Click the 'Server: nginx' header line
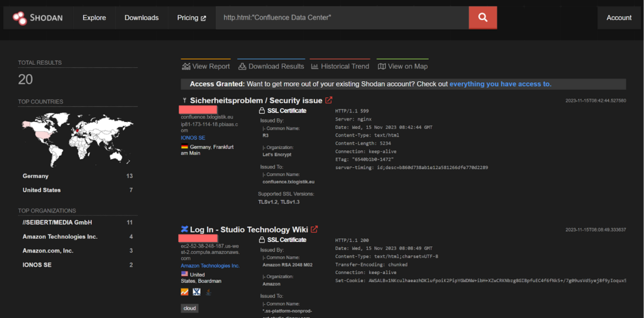Image resolution: width=644 pixels, height=318 pixels. tap(353, 119)
